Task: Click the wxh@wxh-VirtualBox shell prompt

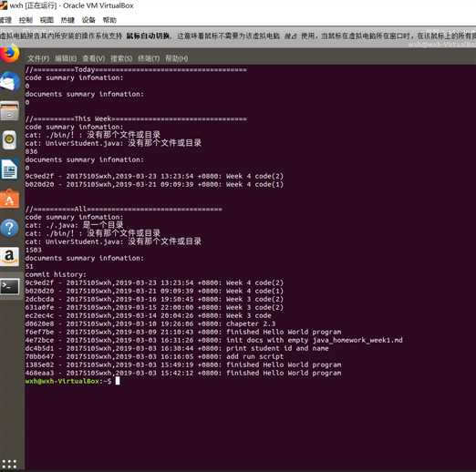Action: coord(68,381)
